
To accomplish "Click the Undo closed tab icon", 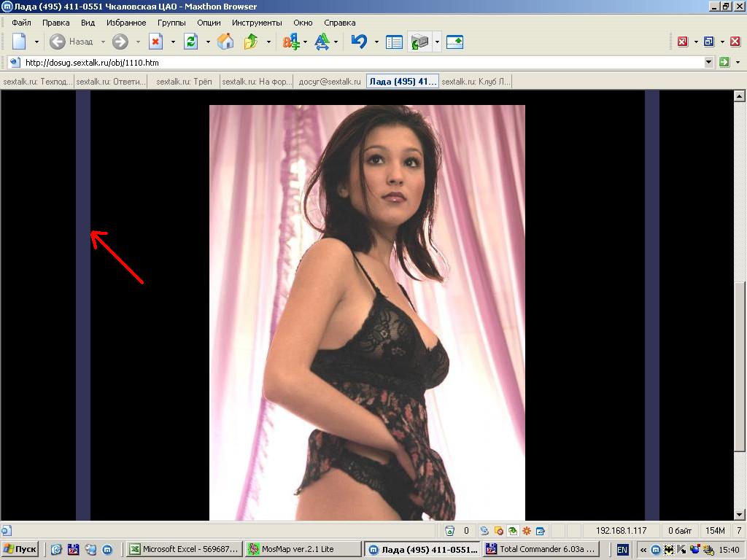I will (358, 42).
